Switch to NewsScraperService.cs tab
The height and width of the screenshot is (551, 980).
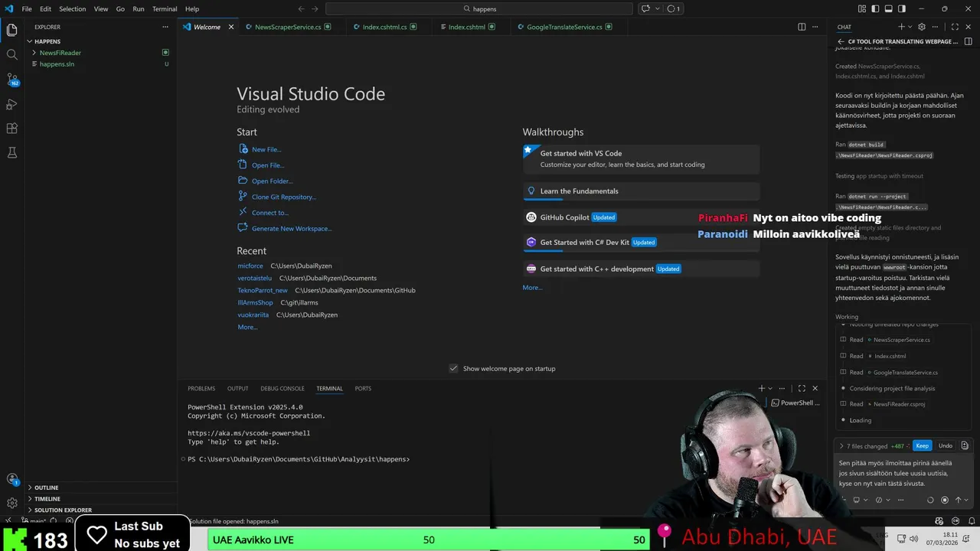(x=288, y=27)
